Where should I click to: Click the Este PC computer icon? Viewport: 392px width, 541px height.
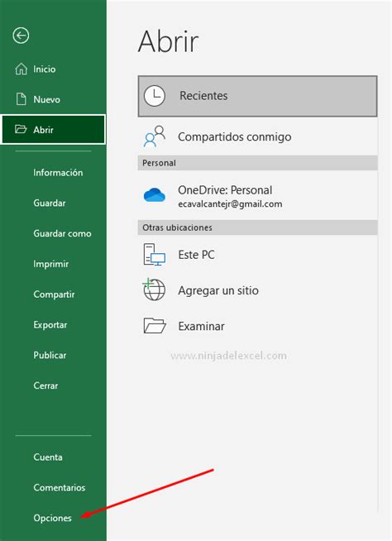[x=155, y=255]
